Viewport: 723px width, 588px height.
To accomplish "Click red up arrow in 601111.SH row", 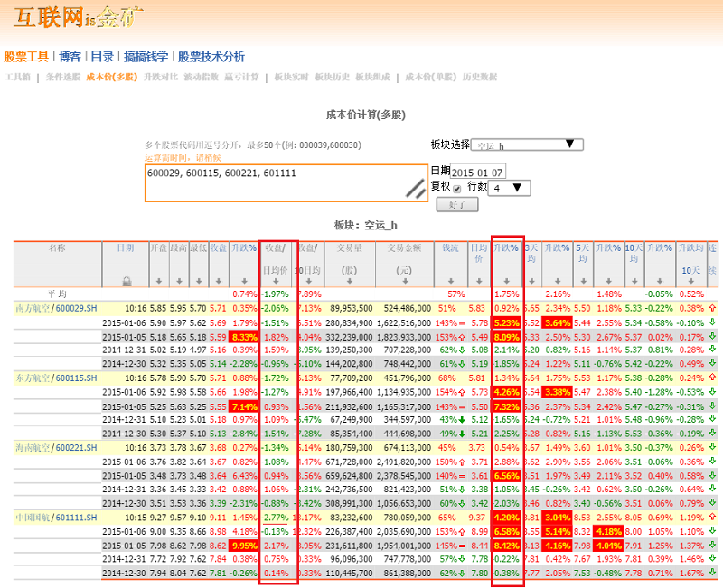I will click(712, 517).
